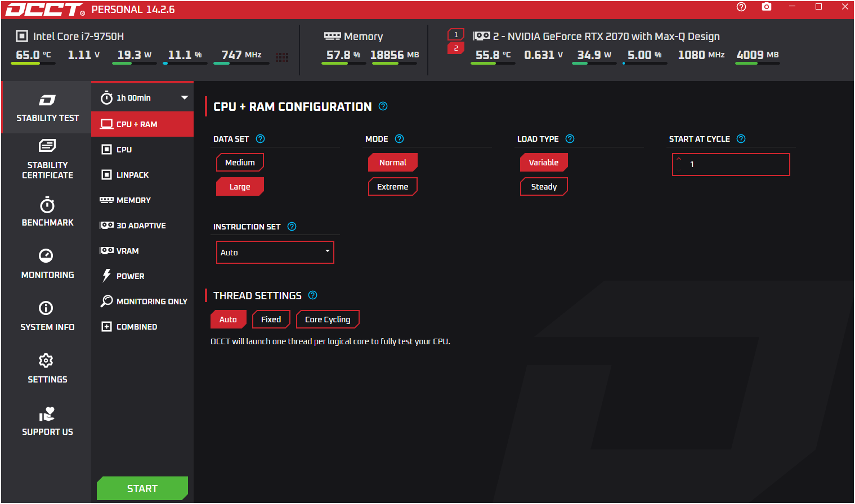
Task: Select GPU 2 selector badge
Action: pyautogui.click(x=456, y=48)
